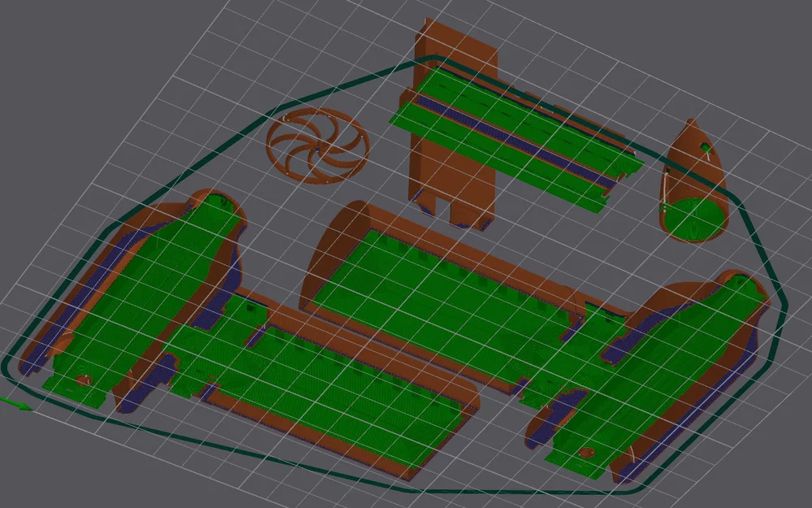Screen dimensions: 812x508
Task: Click the green axis arrow at bed origin
Action: pos(16,404)
